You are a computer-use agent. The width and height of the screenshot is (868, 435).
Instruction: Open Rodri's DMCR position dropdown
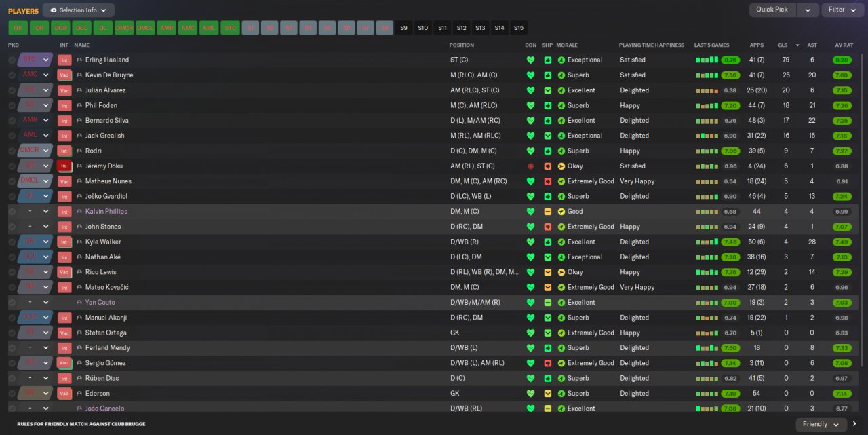(36, 151)
